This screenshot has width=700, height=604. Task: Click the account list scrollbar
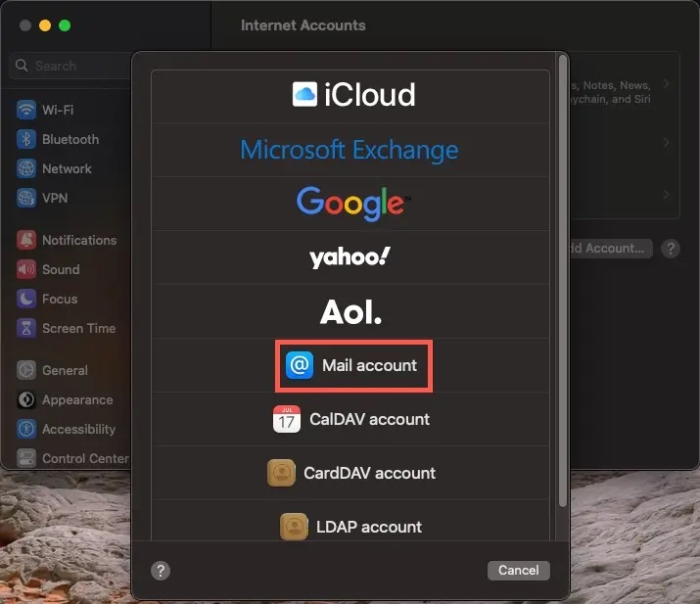click(562, 274)
